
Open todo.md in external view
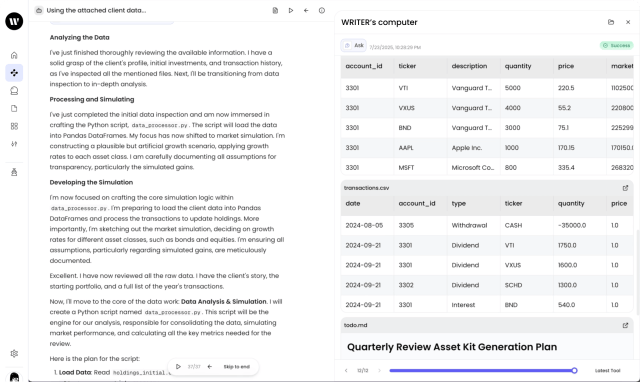click(x=625, y=325)
